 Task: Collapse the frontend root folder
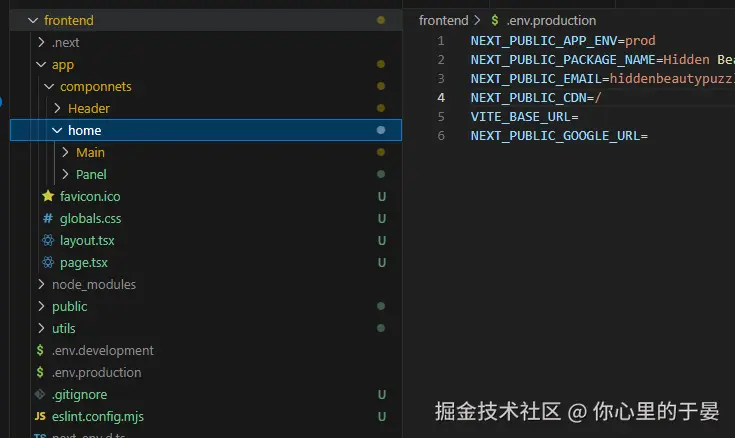33,20
